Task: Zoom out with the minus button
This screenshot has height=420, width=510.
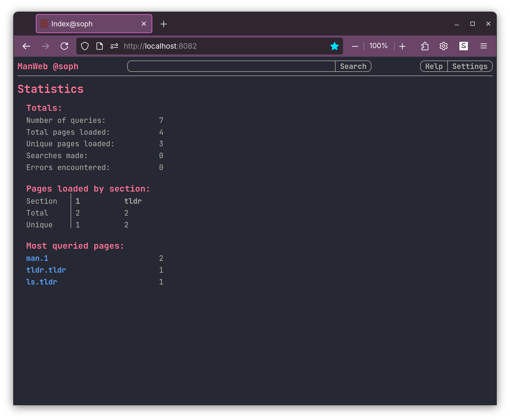Action: point(355,46)
